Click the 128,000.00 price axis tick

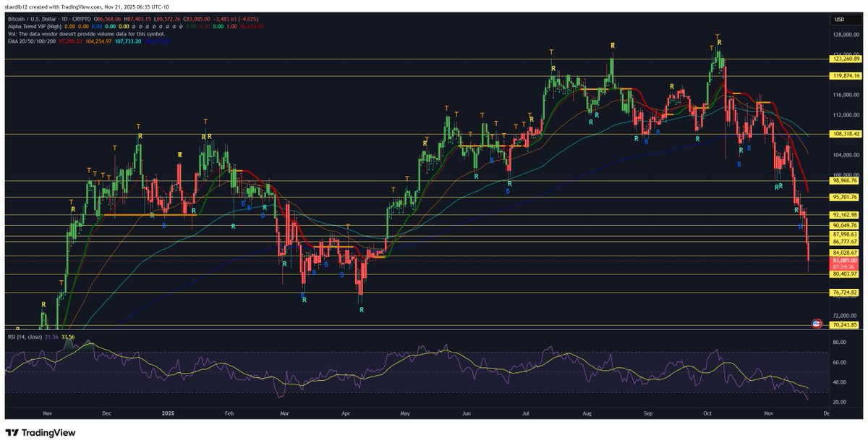845,34
